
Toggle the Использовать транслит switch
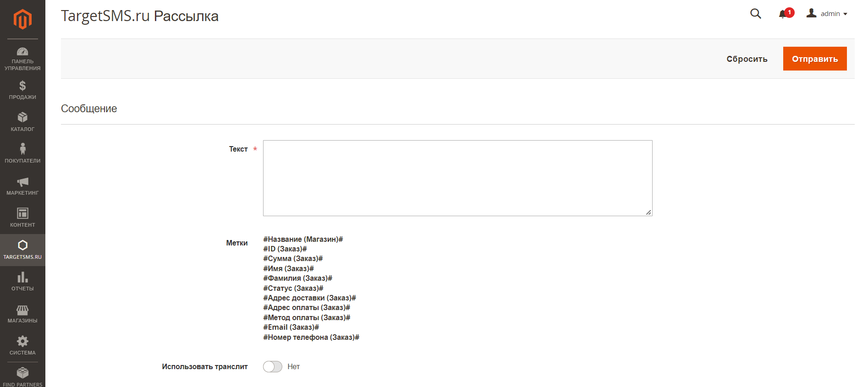273,367
